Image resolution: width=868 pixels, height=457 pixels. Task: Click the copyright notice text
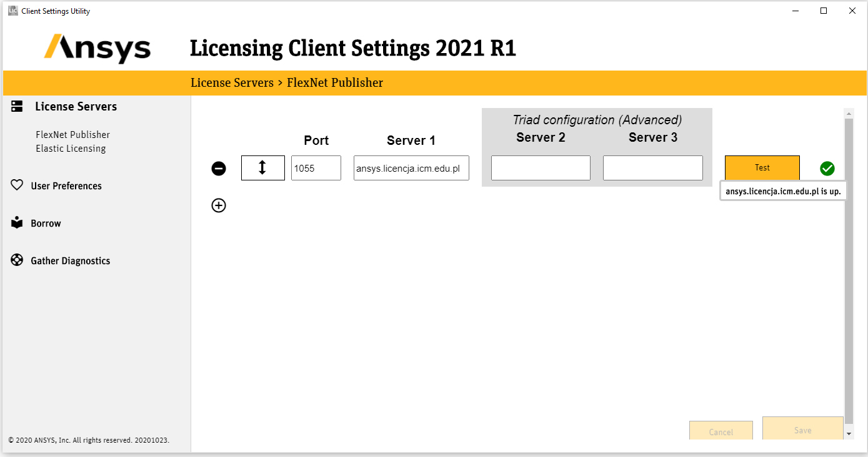(x=89, y=440)
